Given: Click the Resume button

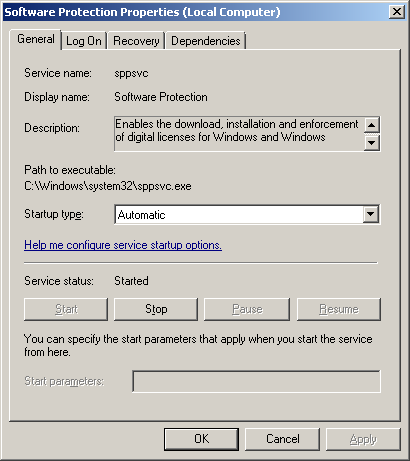Looking at the screenshot, I should click(339, 309).
